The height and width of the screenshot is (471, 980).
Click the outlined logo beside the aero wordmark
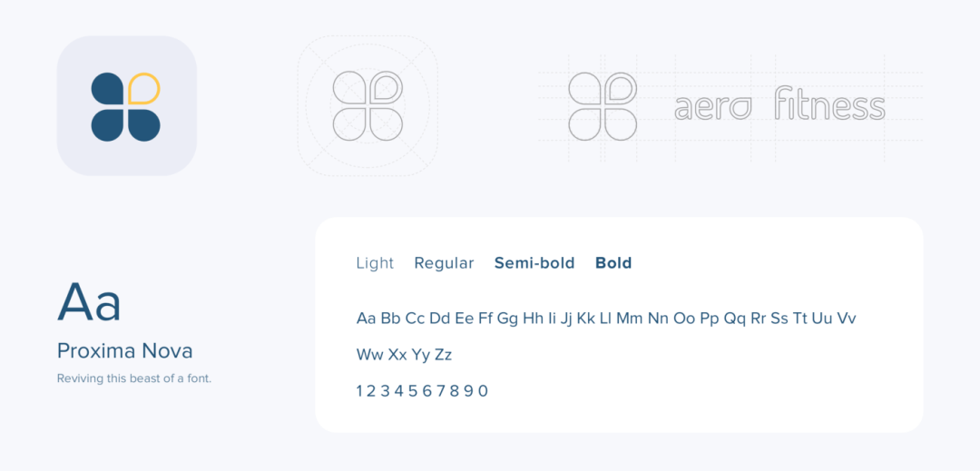click(603, 105)
